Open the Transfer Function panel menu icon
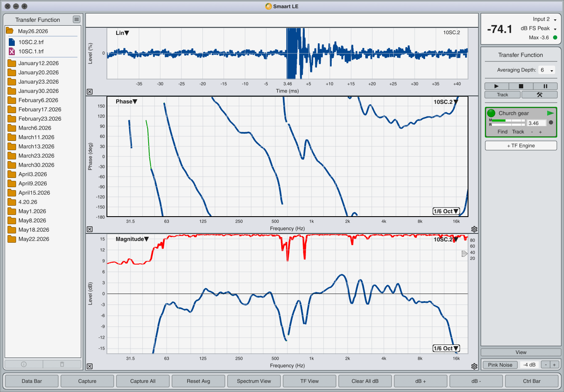Screen dimensions: 564x392 (76, 19)
